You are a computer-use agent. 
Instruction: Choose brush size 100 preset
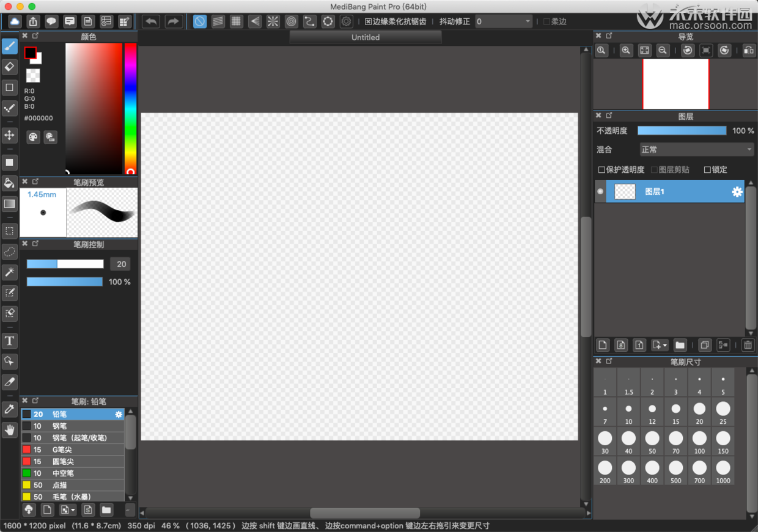click(699, 442)
